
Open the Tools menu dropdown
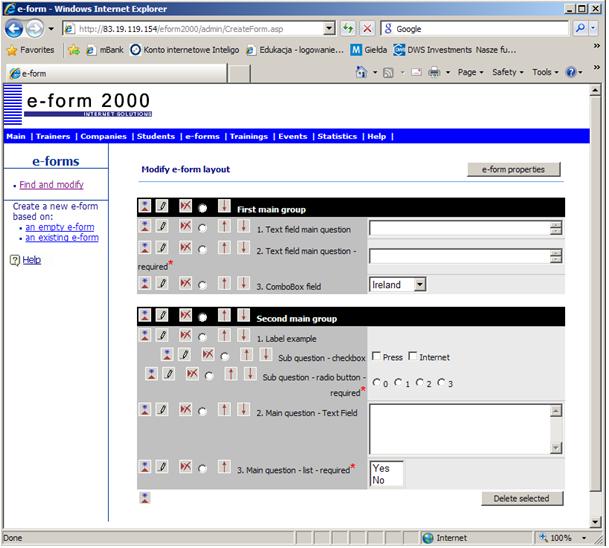pyautogui.click(x=546, y=73)
